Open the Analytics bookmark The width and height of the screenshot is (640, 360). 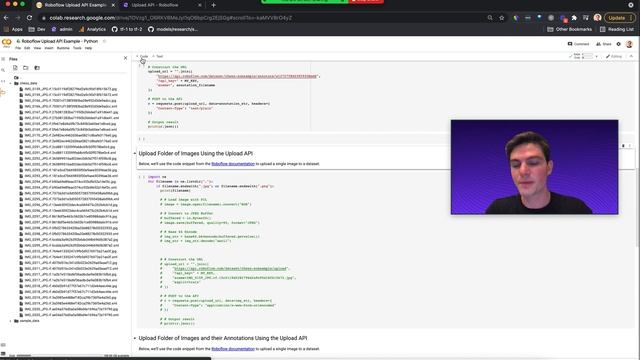92,29
